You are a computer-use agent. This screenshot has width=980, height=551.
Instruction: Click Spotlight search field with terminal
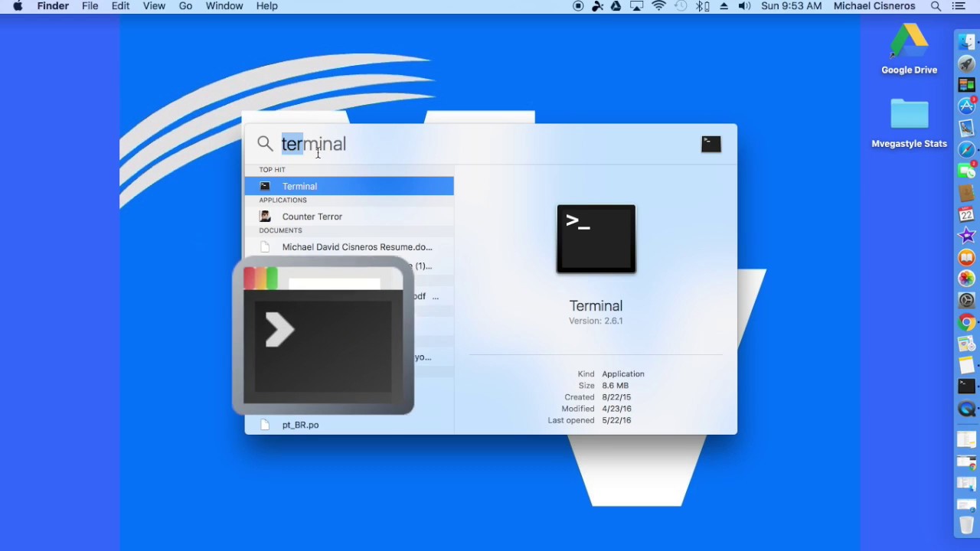pos(486,144)
